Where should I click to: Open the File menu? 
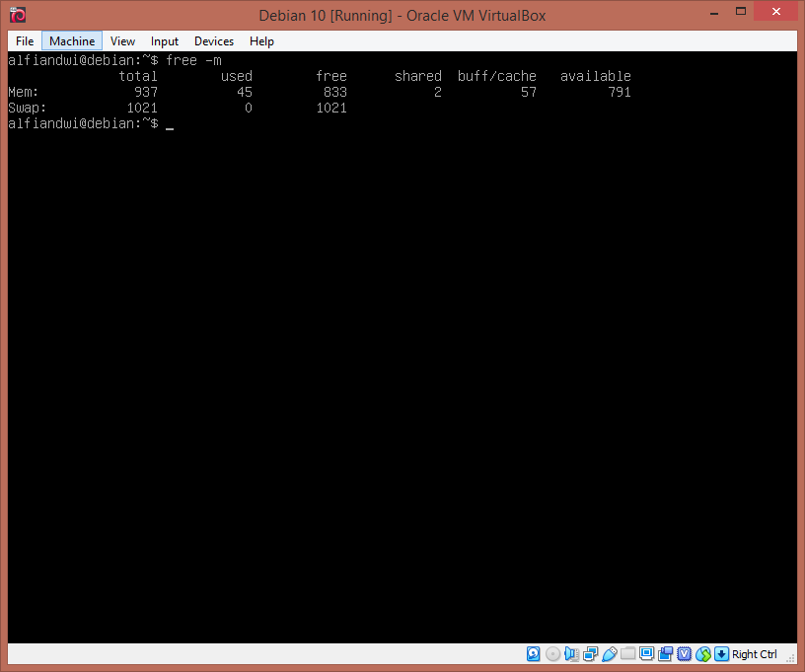pyautogui.click(x=25, y=41)
